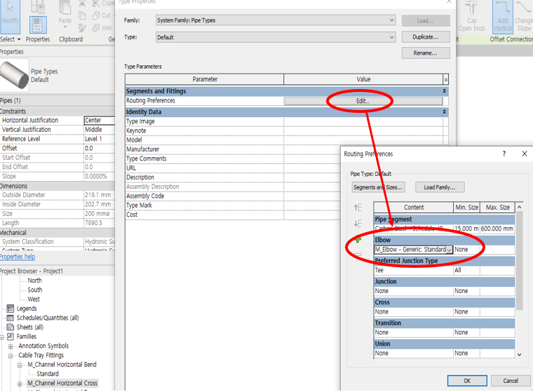Click the Paste clipboard icon
The width and height of the screenshot is (533, 392).
coord(65,8)
